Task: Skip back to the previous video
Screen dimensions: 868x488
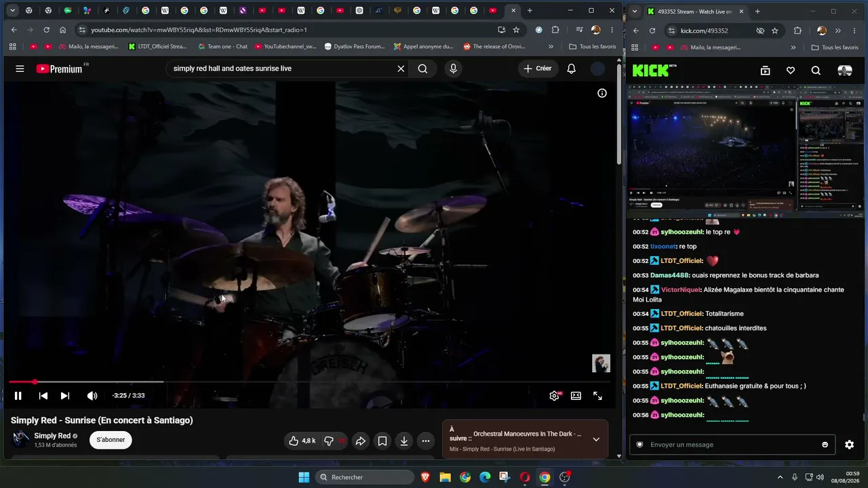Action: 43,396
